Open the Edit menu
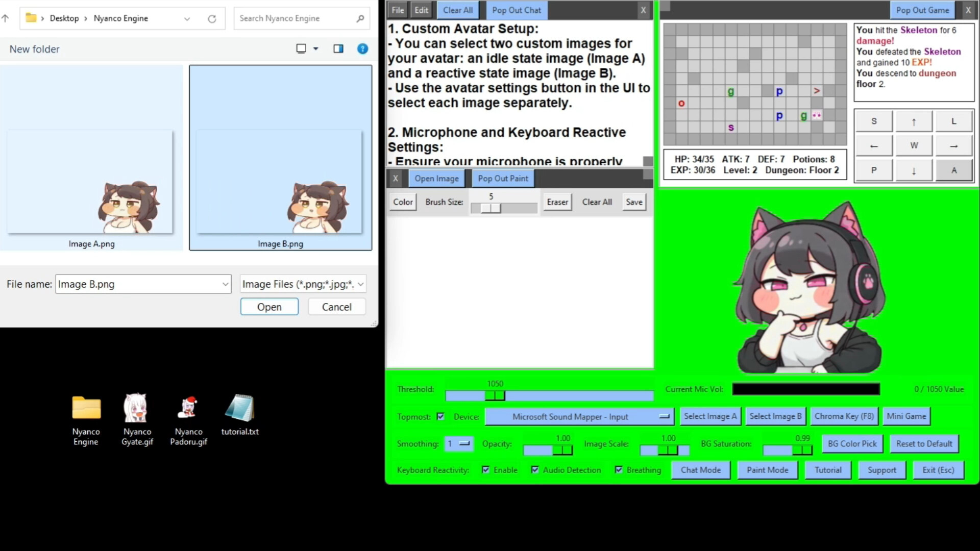Viewport: 980px width, 551px height. pyautogui.click(x=421, y=10)
